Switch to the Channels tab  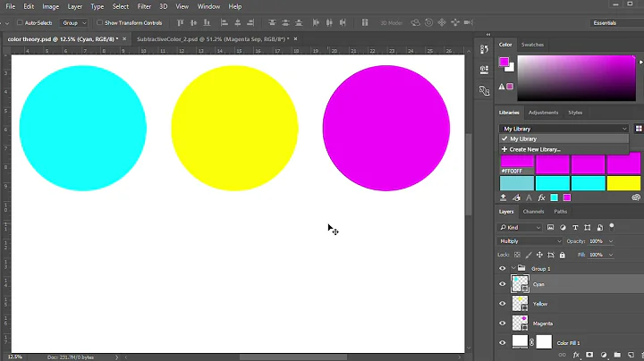[x=533, y=211]
